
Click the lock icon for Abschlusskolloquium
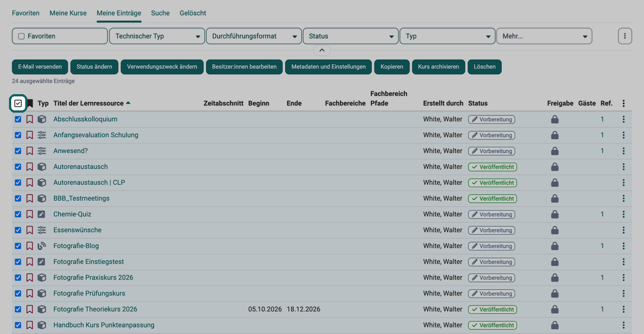point(555,119)
